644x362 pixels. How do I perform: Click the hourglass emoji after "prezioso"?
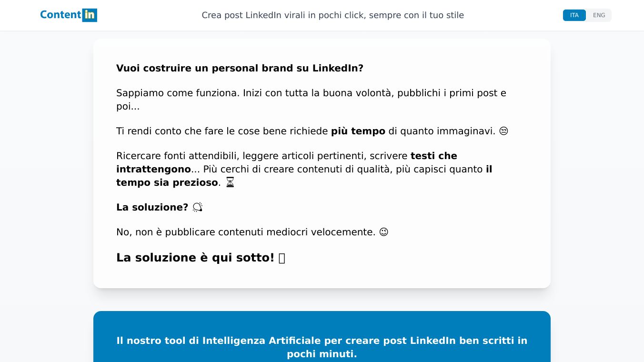pos(230,182)
